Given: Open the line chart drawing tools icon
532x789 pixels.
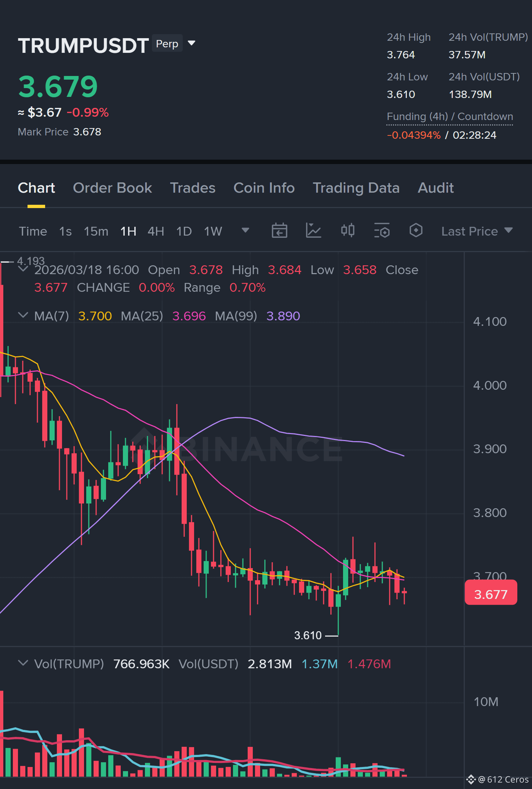Looking at the screenshot, I should tap(313, 231).
